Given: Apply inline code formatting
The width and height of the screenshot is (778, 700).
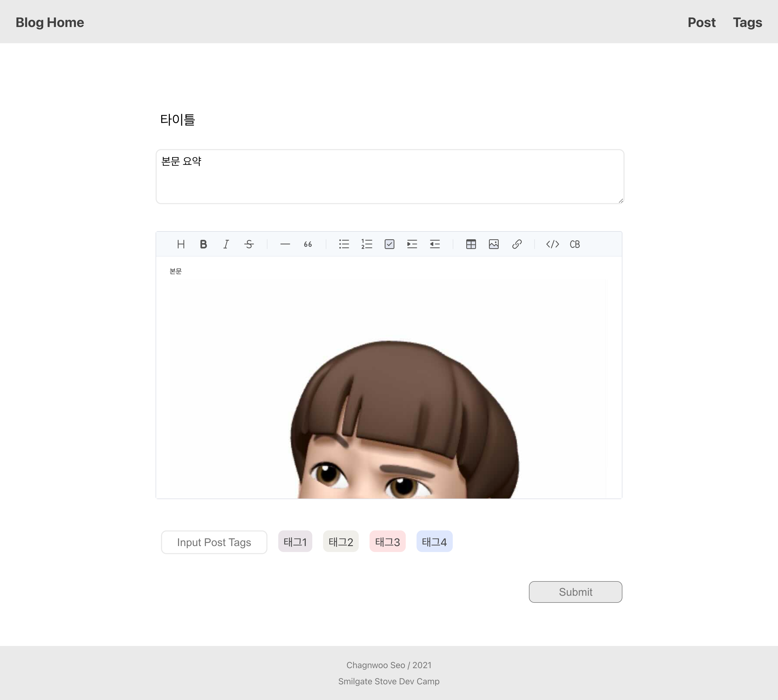Looking at the screenshot, I should [x=552, y=244].
